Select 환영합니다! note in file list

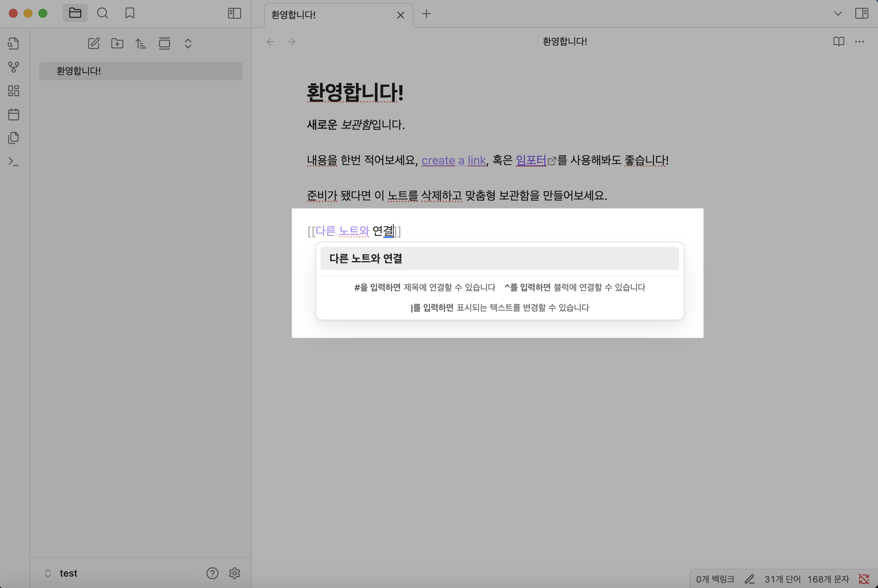click(x=141, y=71)
